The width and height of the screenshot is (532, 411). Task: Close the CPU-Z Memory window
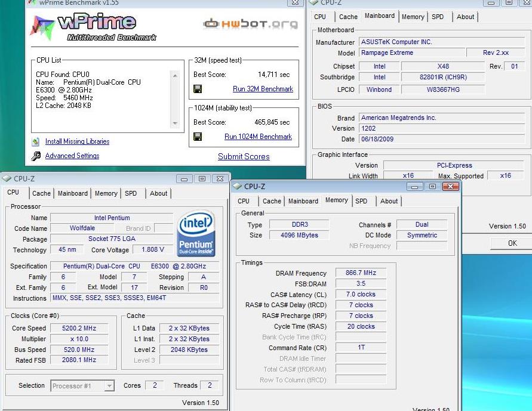point(451,186)
